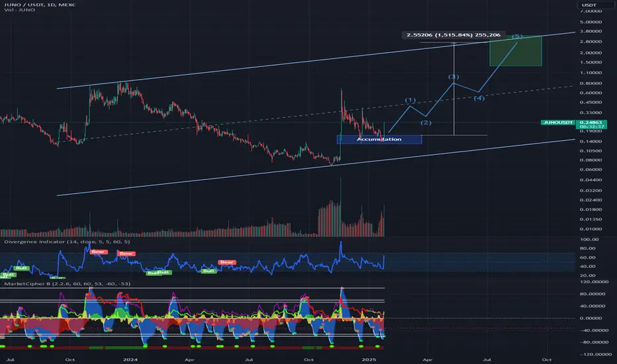Image resolution: width=617 pixels, height=364 pixels.
Task: Click the 0.33000 price axis label
Action: tap(591, 113)
